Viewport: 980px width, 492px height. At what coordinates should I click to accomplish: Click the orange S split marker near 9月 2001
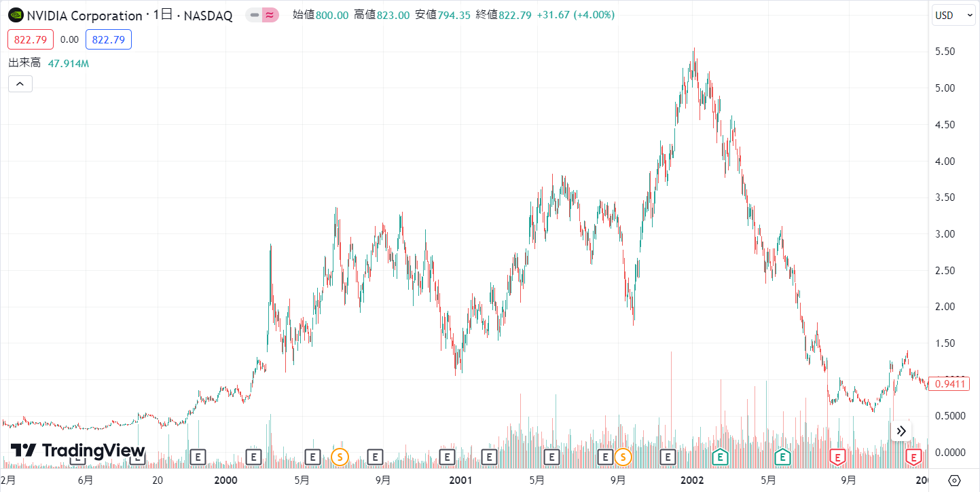point(622,457)
